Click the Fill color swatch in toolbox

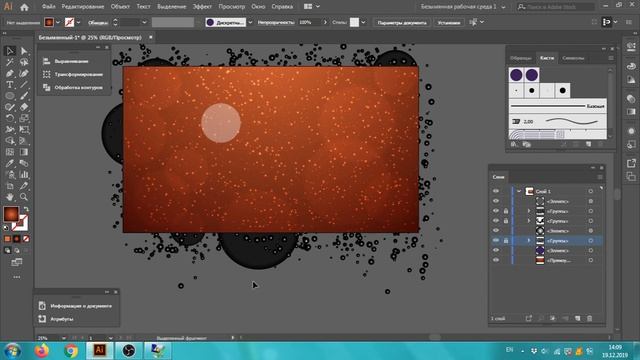[11, 214]
